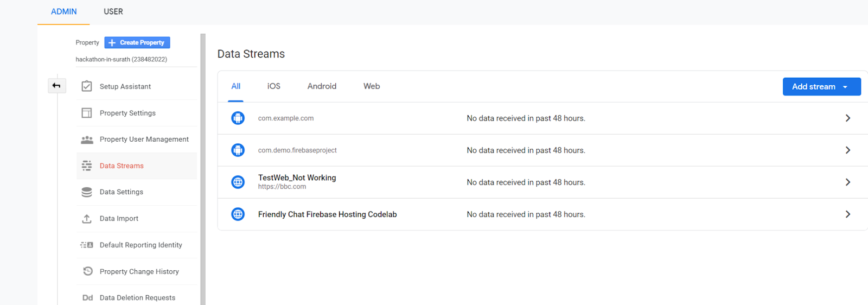Click the Default Reporting Identity icon
Image resolution: width=868 pixels, height=305 pixels.
pyautogui.click(x=87, y=245)
